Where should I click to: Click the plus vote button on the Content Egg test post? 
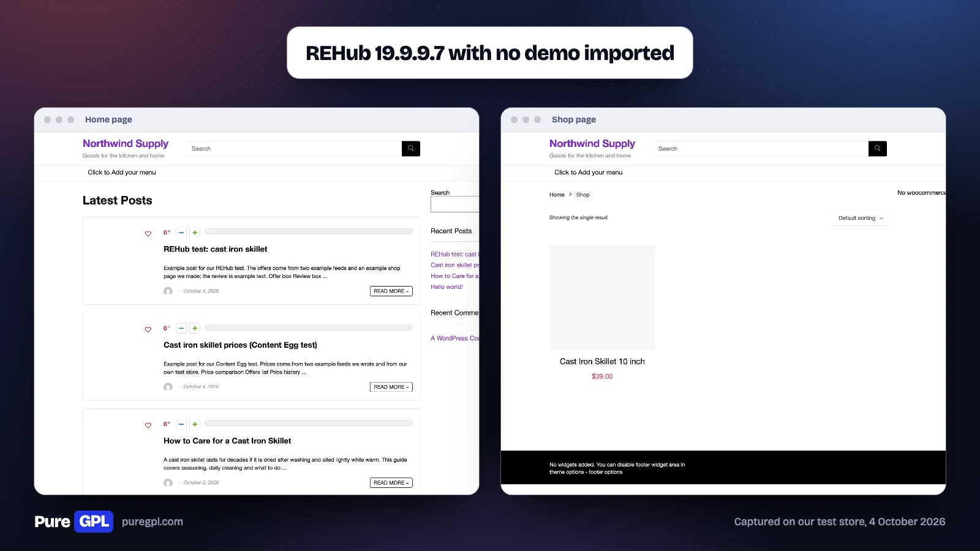click(x=195, y=328)
